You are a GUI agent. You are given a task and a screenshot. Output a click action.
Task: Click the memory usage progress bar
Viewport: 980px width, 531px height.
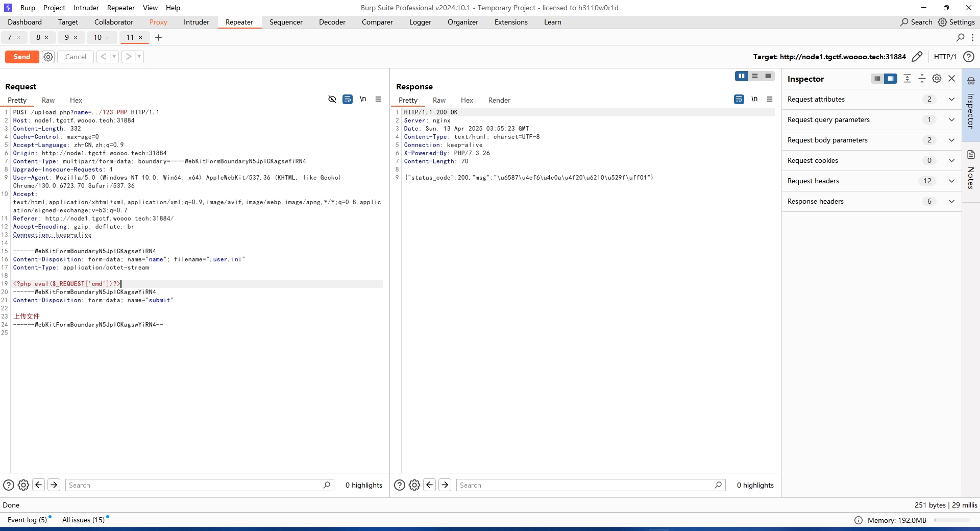click(951, 520)
